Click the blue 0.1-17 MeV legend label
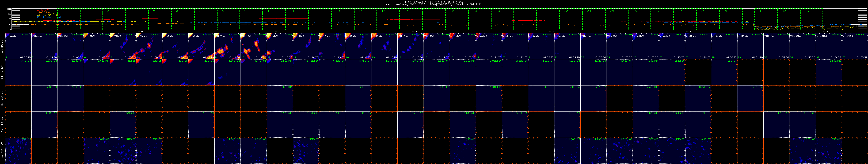Image resolution: width=868 pixels, height=164 pixels. coord(49,17)
